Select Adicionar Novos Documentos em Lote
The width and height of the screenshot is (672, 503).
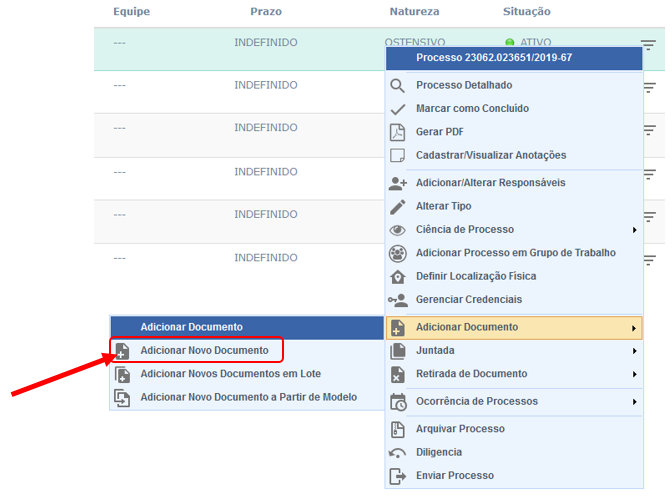point(230,374)
